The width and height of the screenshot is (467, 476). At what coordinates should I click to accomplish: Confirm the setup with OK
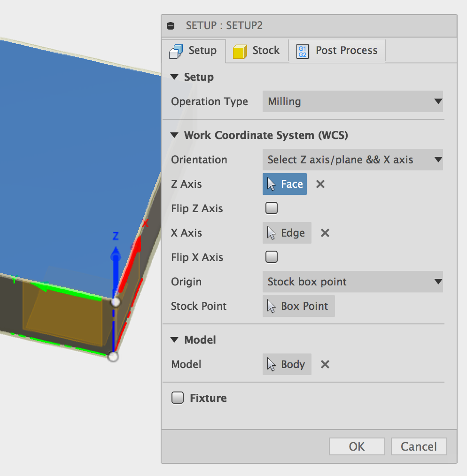coord(357,446)
